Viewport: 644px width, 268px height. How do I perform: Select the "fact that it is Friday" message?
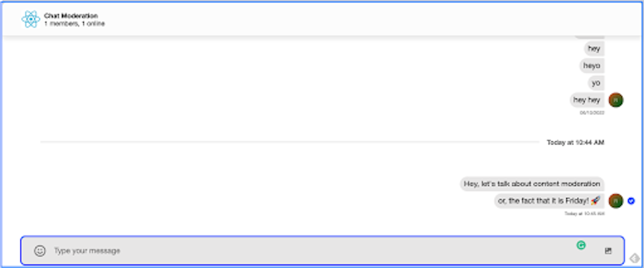[543, 201]
